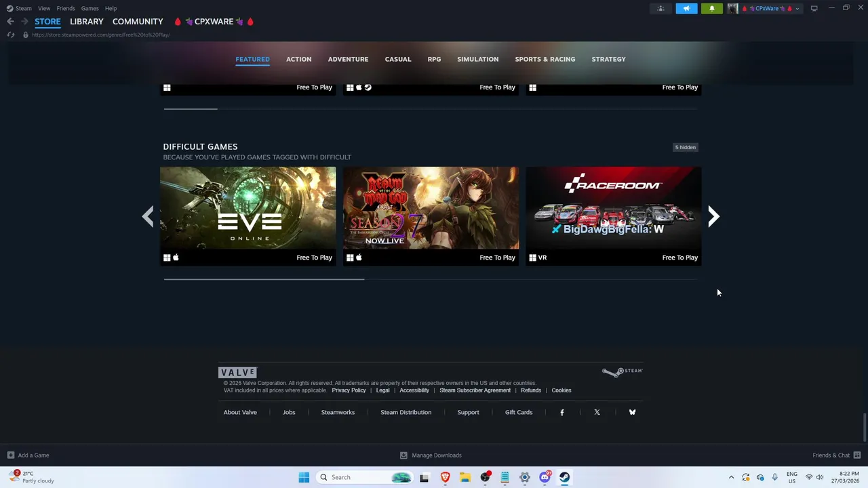Select the CASUAL genre tab
The height and width of the screenshot is (488, 868).
pos(398,59)
